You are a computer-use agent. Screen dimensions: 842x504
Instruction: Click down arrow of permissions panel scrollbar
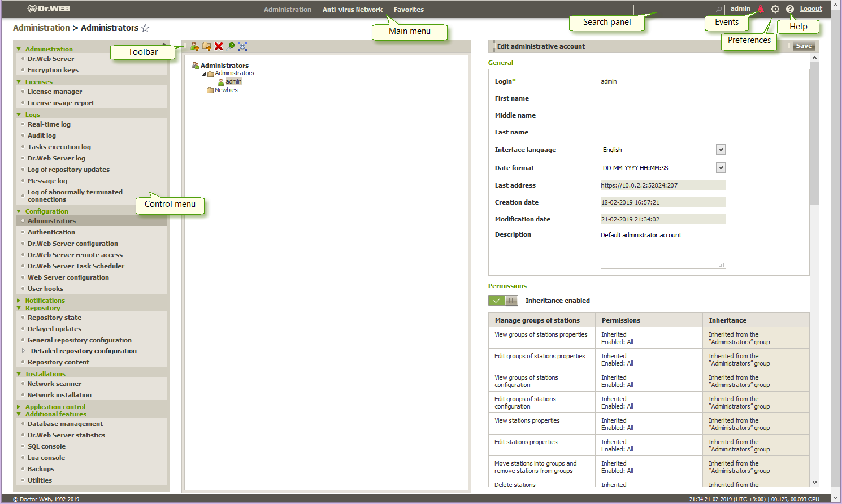tap(814, 483)
